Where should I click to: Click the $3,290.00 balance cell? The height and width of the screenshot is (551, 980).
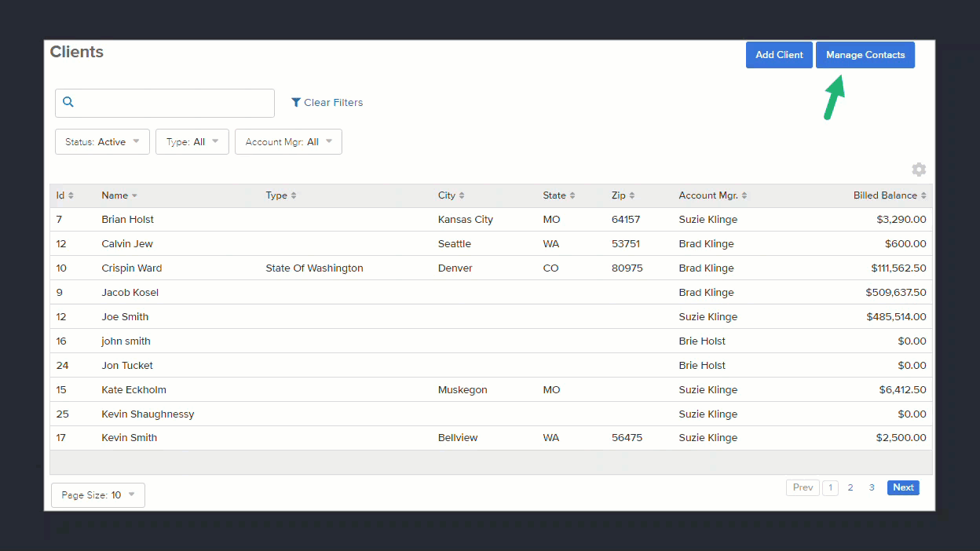tap(901, 220)
